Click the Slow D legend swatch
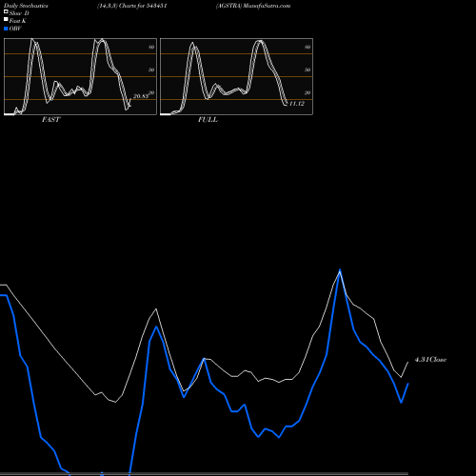 6,12
